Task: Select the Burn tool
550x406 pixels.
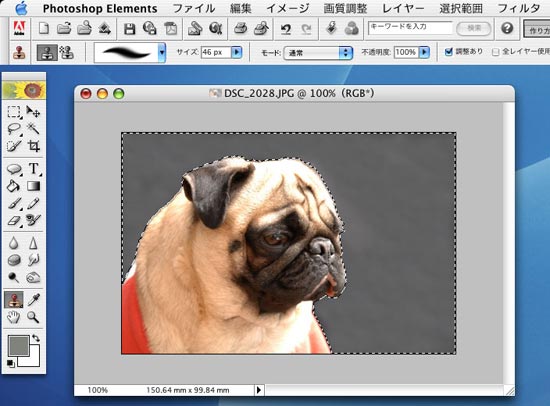Action: 33,278
